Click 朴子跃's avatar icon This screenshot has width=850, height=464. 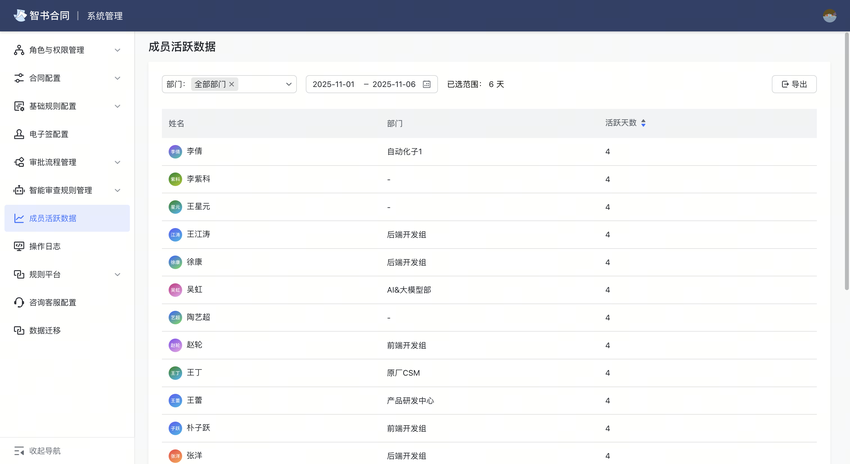[175, 428]
